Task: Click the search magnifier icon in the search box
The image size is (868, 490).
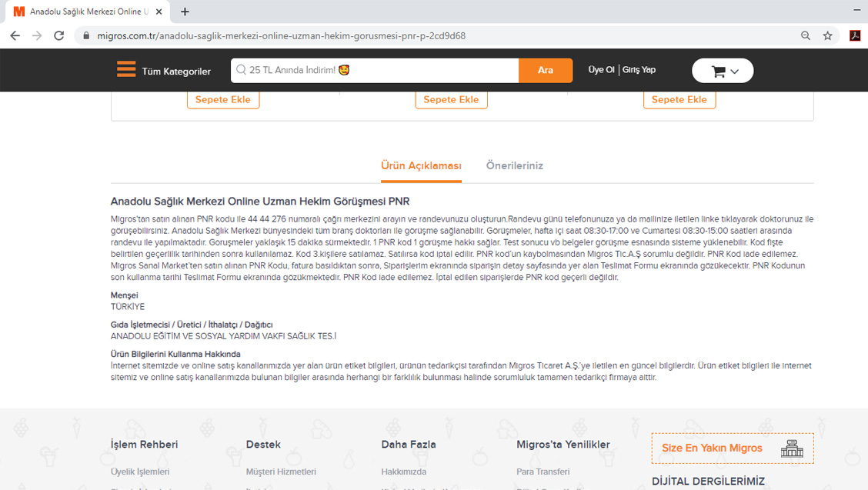Action: click(241, 70)
